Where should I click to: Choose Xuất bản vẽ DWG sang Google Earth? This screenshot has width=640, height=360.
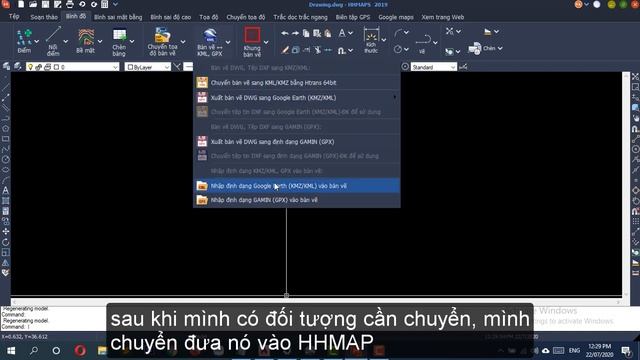(x=297, y=98)
